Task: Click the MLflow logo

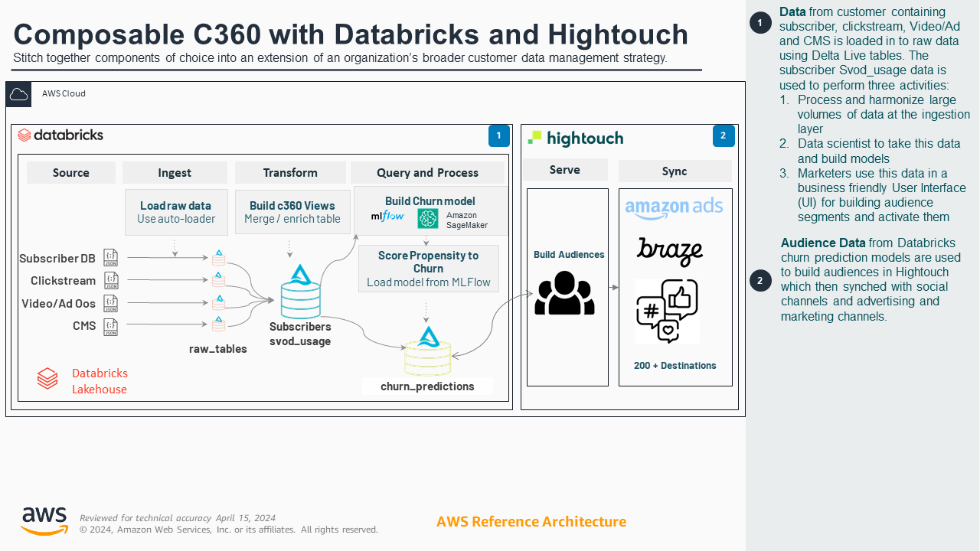Action: 387,216
